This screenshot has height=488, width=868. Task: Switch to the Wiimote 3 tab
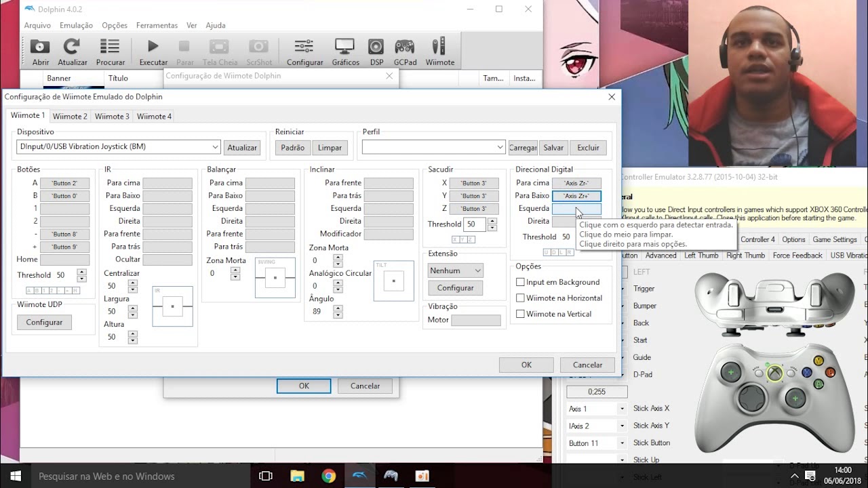112,117
